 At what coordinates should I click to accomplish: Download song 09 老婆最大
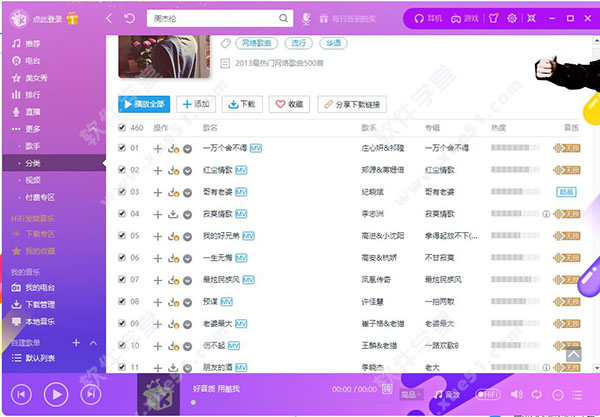173,324
